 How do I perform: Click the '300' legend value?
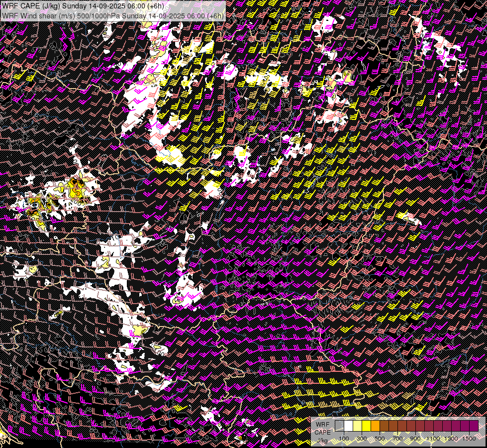(x=362, y=439)
